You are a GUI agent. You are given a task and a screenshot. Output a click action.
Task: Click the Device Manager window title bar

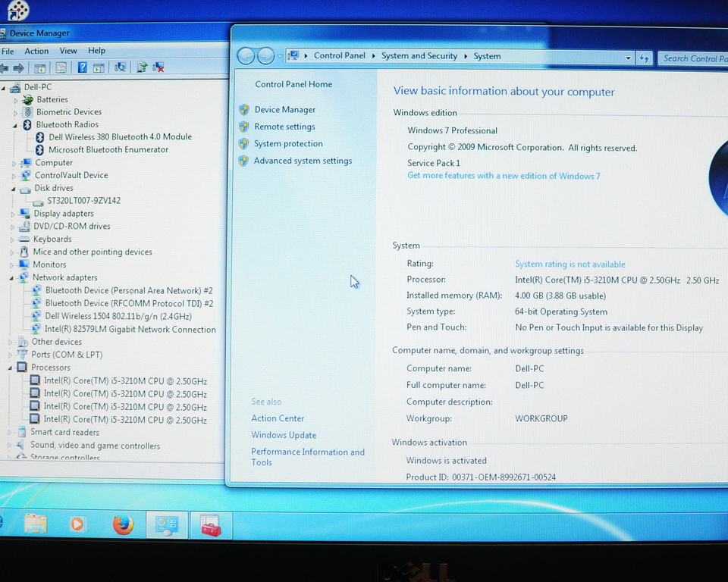[116, 33]
